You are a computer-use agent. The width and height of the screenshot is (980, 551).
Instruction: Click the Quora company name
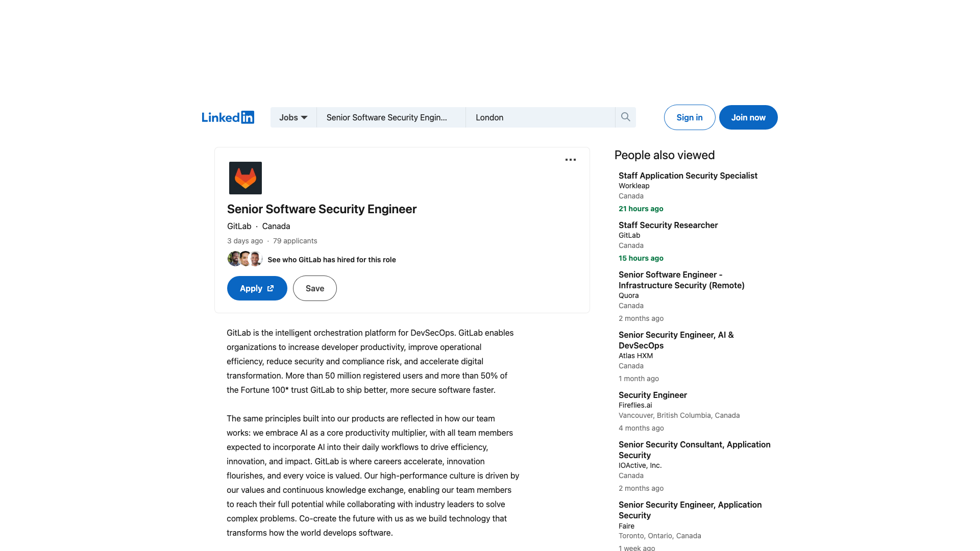click(x=629, y=295)
